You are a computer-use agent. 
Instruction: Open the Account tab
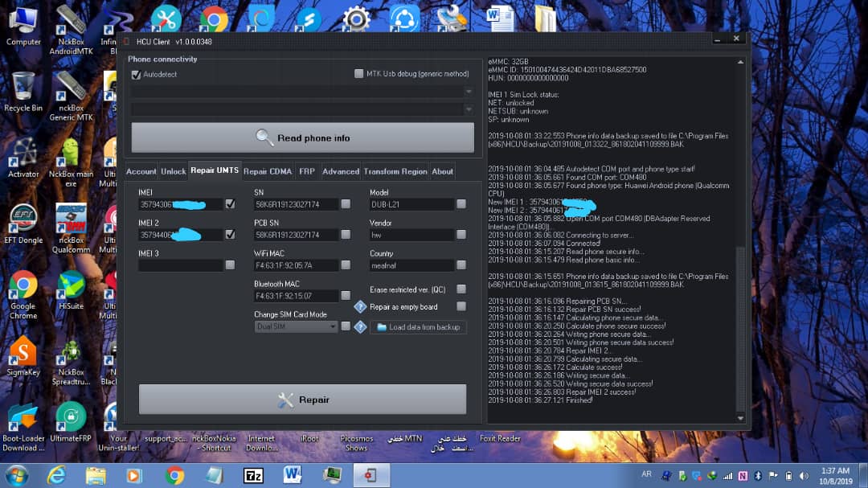(141, 172)
